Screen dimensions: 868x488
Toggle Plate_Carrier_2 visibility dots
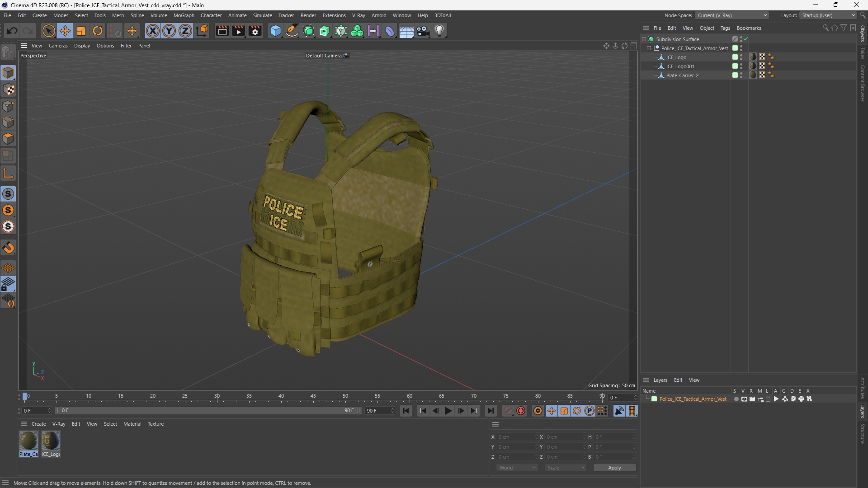tap(741, 75)
